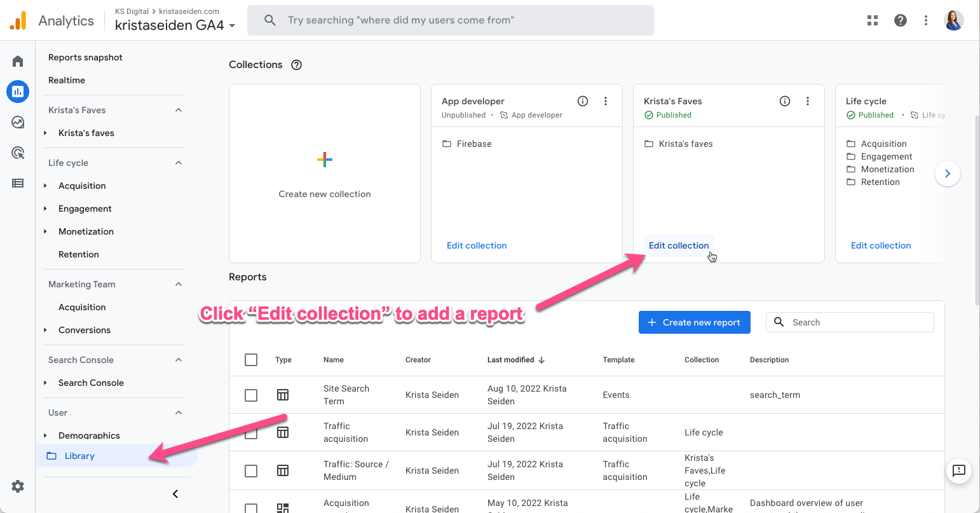Image resolution: width=980 pixels, height=513 pixels.
Task: Open the send feedback icon
Action: [959, 470]
